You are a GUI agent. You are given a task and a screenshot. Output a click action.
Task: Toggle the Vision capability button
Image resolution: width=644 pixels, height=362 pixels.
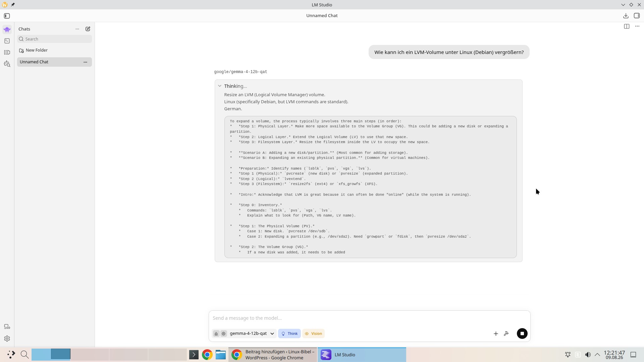tap(313, 334)
